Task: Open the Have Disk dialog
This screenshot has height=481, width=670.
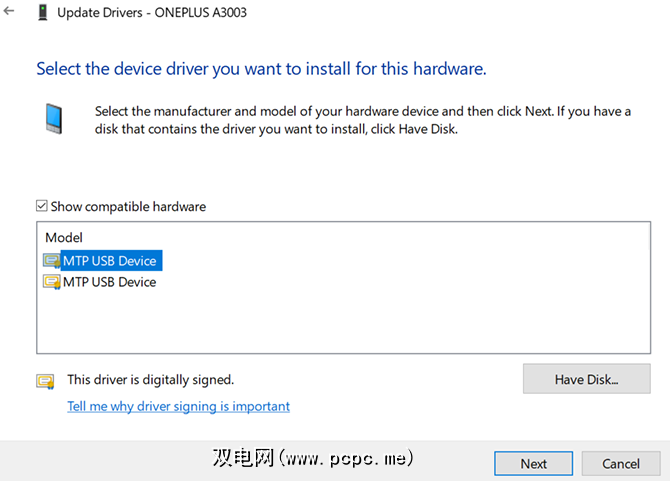Action: [x=586, y=379]
